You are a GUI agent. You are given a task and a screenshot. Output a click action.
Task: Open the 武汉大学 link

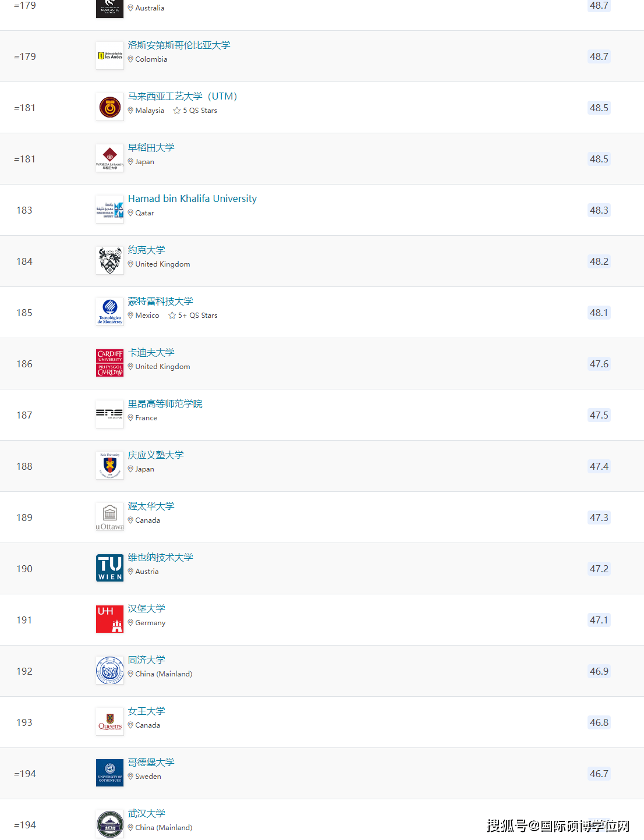(147, 813)
